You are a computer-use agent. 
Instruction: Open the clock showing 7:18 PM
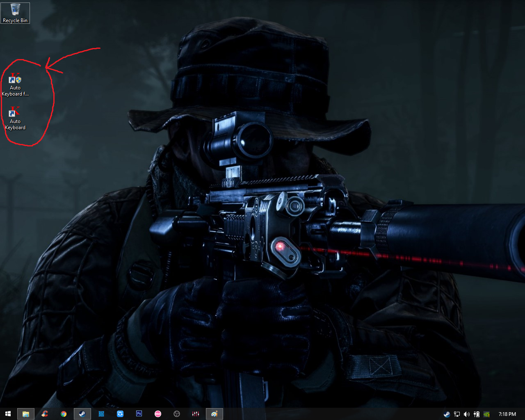(507, 414)
